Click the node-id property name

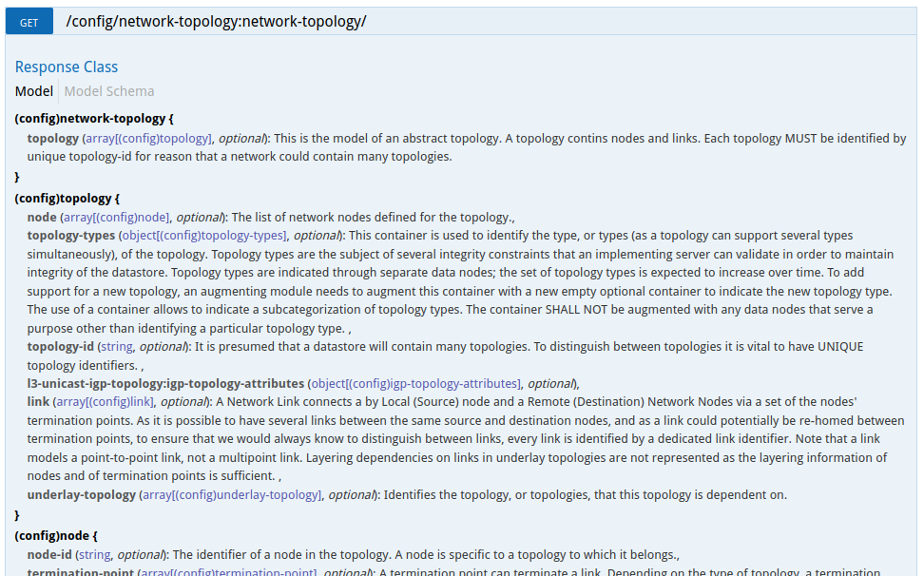coord(49,555)
